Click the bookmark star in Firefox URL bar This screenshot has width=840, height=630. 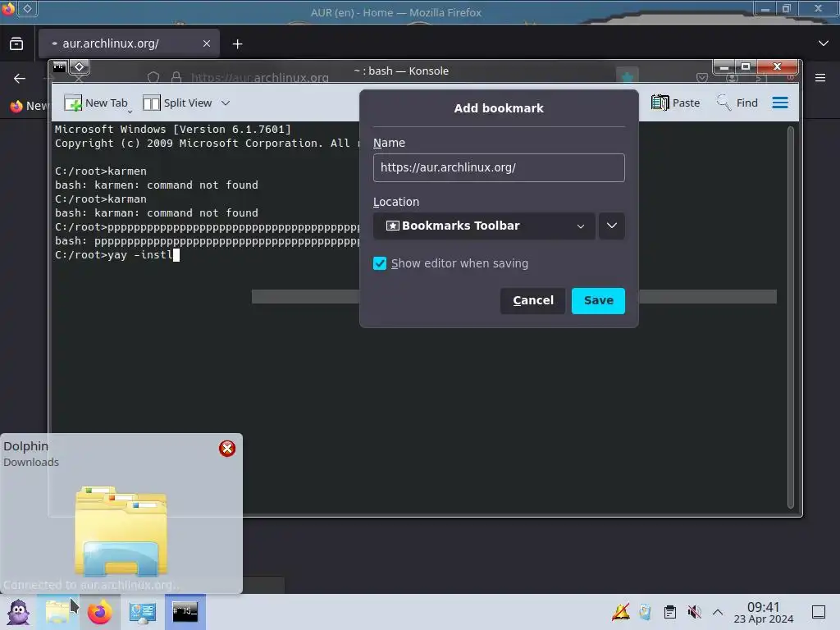[627, 78]
